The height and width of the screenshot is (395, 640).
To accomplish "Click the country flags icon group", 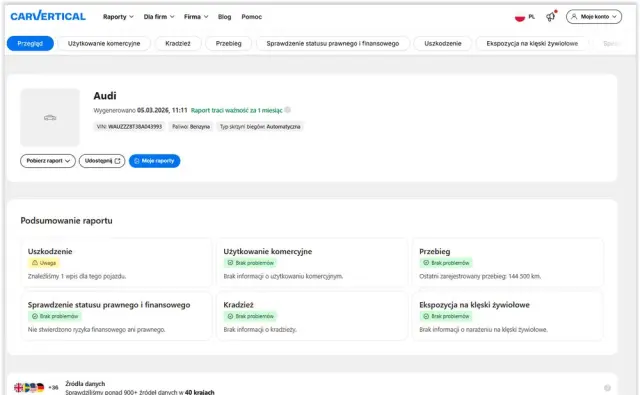I will point(29,387).
